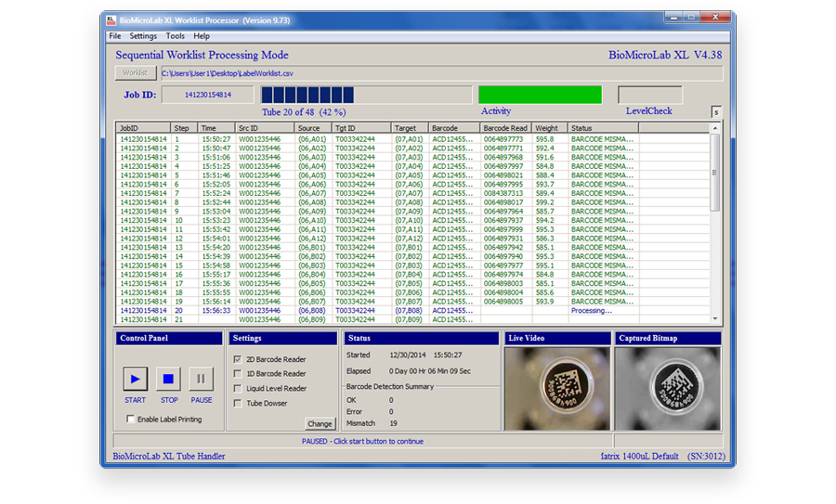Click the Job ID field
The width and height of the screenshot is (836, 504).
coord(208,95)
